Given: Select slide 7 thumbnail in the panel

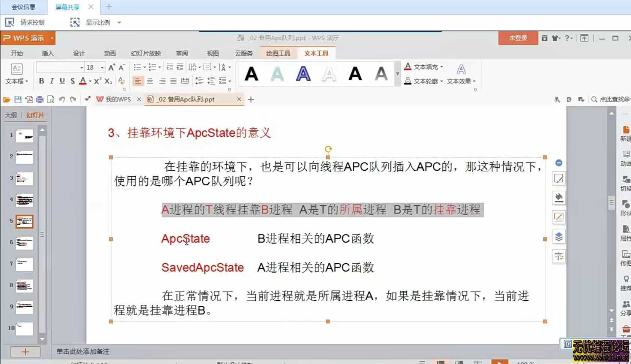Looking at the screenshot, I should (24, 264).
